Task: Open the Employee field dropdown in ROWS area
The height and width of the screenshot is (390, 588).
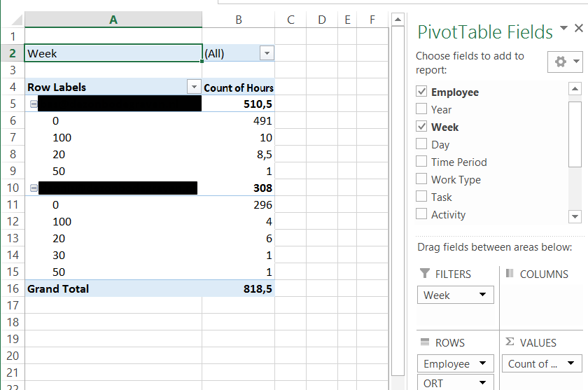Action: click(482, 363)
